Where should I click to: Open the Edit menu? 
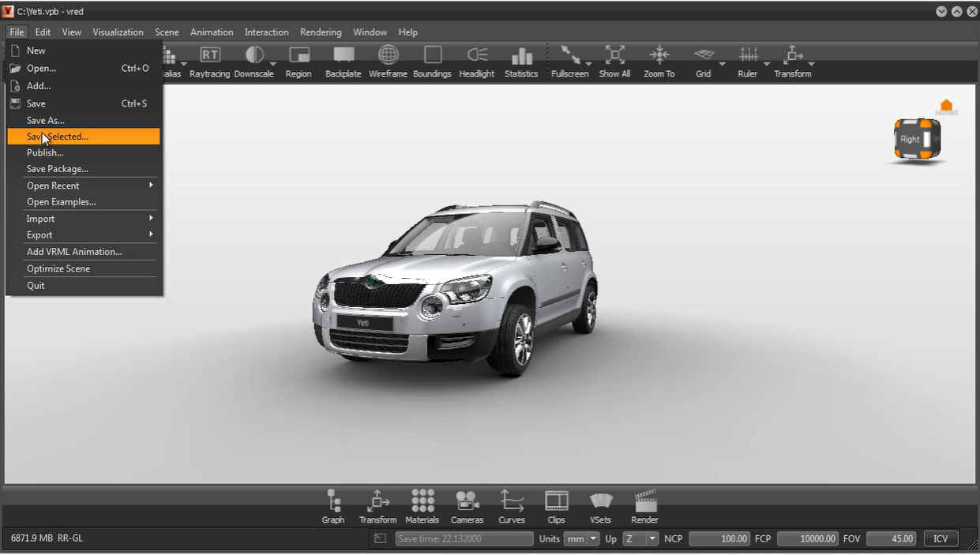pyautogui.click(x=43, y=32)
